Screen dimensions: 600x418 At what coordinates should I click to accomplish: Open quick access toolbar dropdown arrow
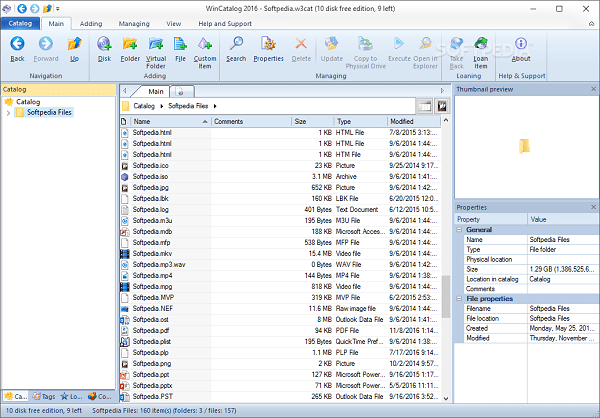tap(58, 8)
